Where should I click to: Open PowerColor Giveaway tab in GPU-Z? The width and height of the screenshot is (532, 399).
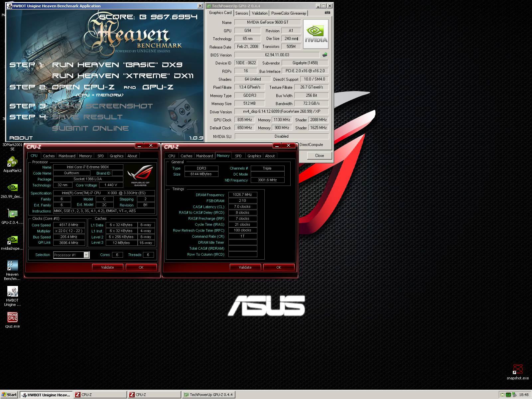289,13
